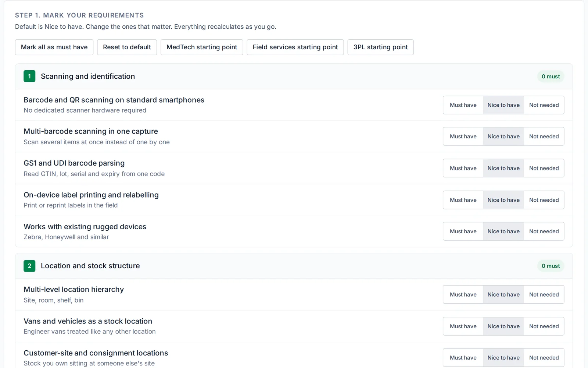This screenshot has height=368, width=588.
Task: Apply Field services starting point preset
Action: (x=295, y=47)
